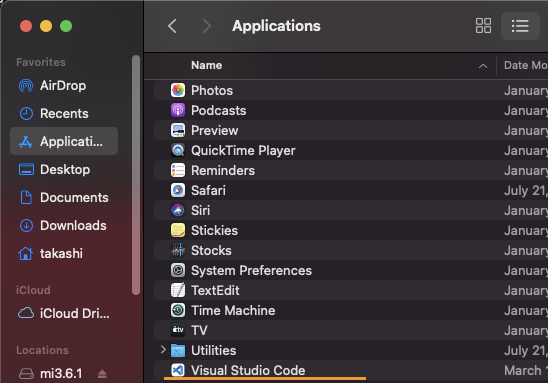The width and height of the screenshot is (548, 383).
Task: Select the TextEdit row name
Action: (215, 290)
